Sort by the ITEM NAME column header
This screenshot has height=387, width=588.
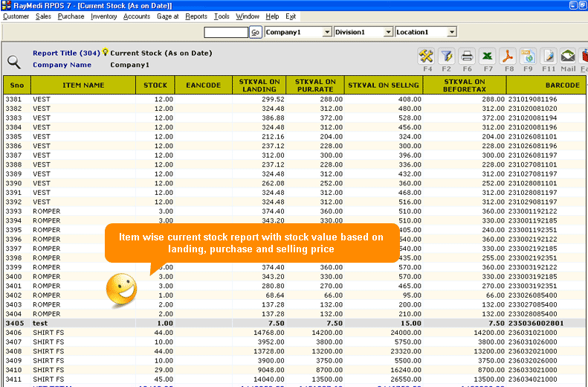(x=83, y=86)
